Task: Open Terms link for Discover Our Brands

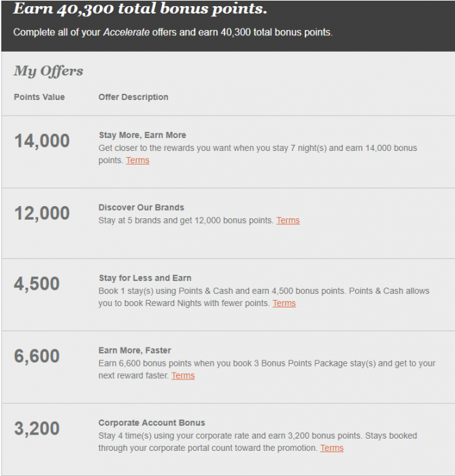Action: coord(288,220)
